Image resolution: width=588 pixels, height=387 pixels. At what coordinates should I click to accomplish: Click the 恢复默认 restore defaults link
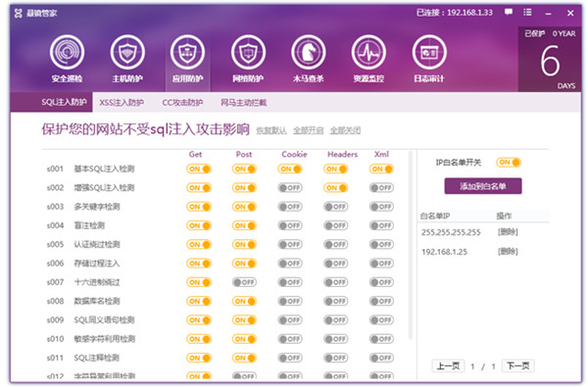tap(271, 130)
